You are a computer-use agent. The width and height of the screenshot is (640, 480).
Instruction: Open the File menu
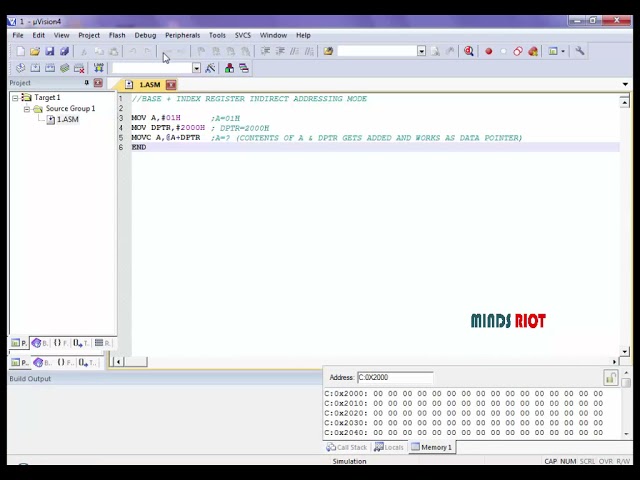pyautogui.click(x=18, y=35)
